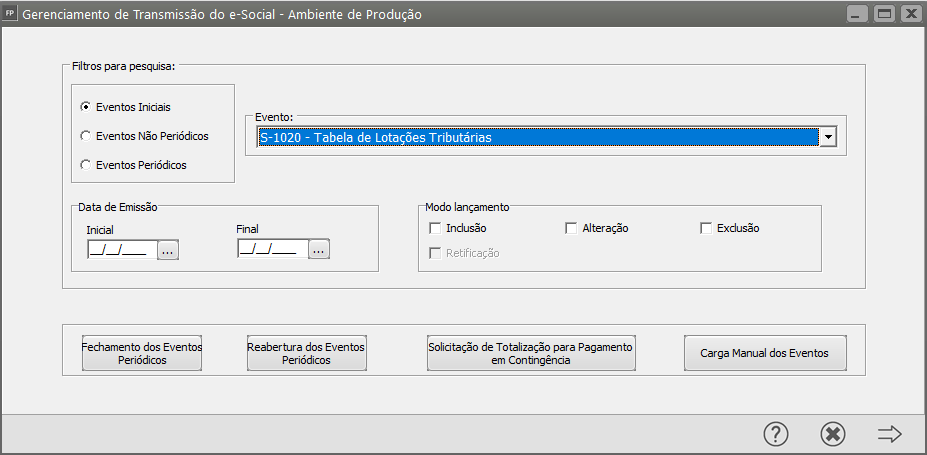
Task: Click Fechamento dos Eventos Periódicos button
Action: pos(141,353)
